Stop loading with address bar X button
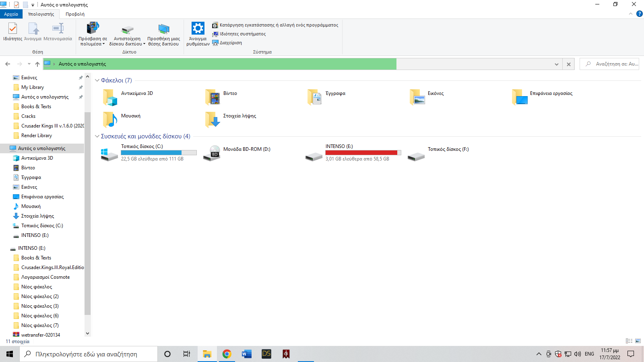 pos(568,64)
